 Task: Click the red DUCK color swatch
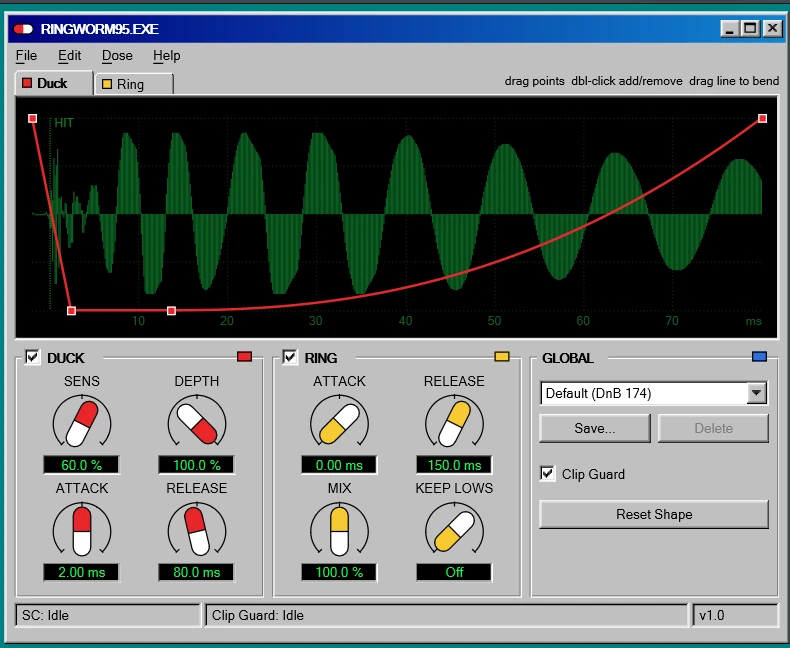pos(244,357)
